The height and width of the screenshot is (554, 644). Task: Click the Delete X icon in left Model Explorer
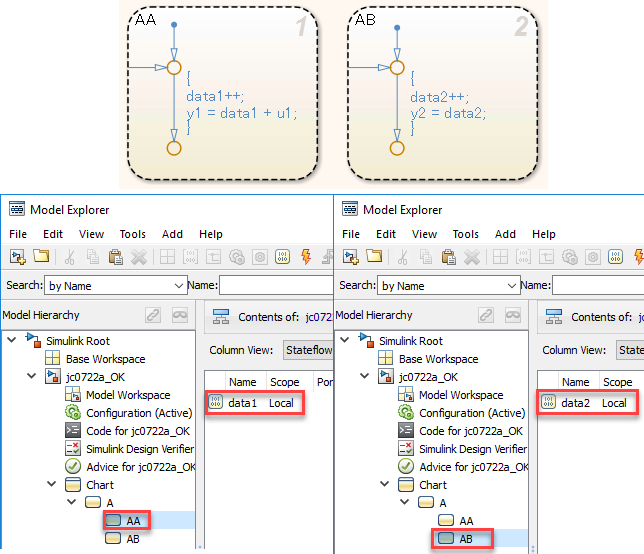tap(139, 257)
